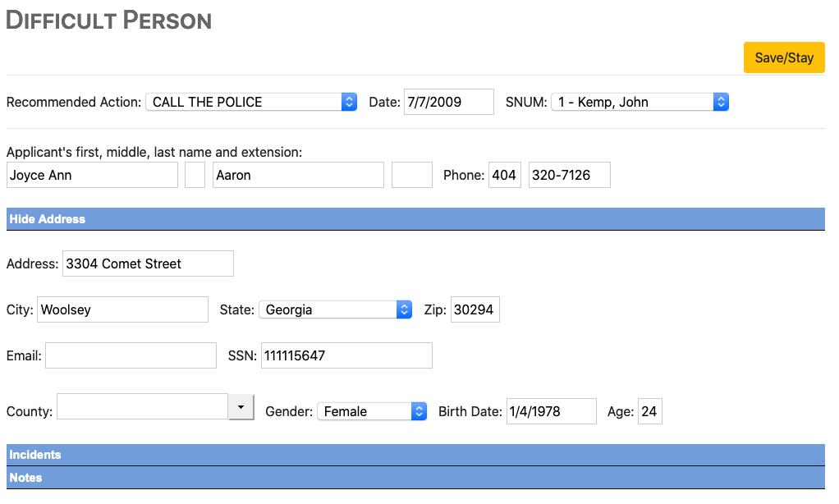The image size is (839, 504).
Task: Expand the Incidents section
Action: point(35,455)
